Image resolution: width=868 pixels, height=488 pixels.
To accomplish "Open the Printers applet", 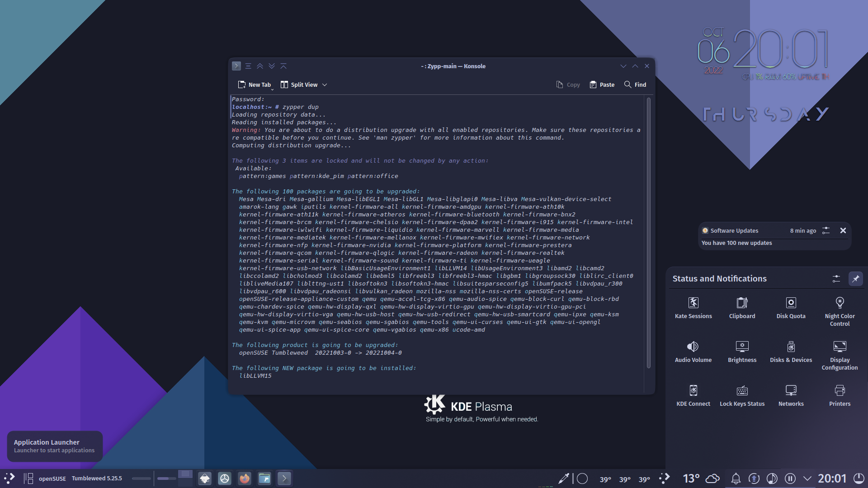I will (840, 395).
